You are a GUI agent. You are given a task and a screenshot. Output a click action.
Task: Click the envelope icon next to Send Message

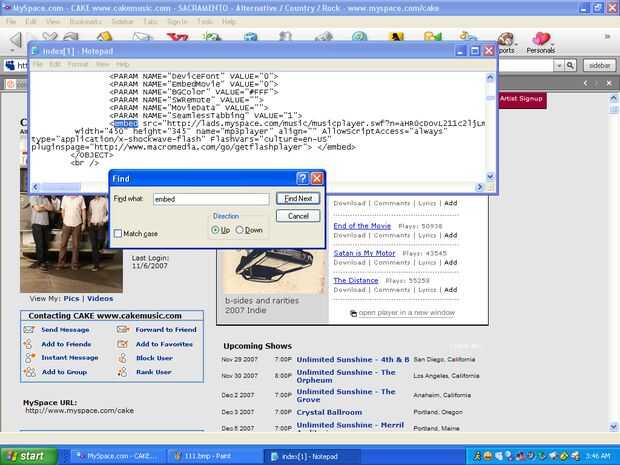[29, 329]
